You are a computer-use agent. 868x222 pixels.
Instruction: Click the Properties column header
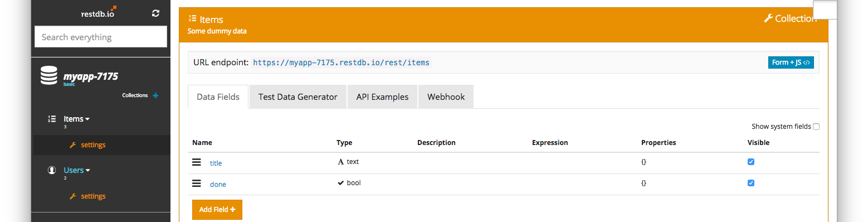(659, 143)
